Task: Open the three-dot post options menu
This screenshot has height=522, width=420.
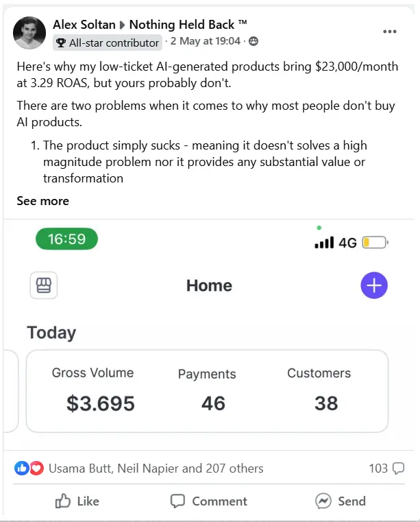Action: pos(390,32)
